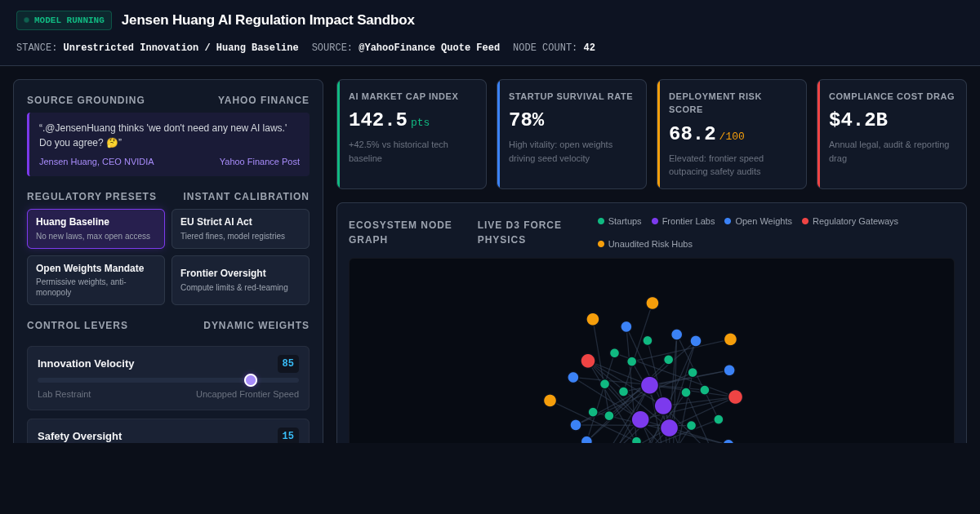Screen dimensions: 980x514
Task: Click the Safety Oversight value 15
Action: pyautogui.click(x=288, y=436)
